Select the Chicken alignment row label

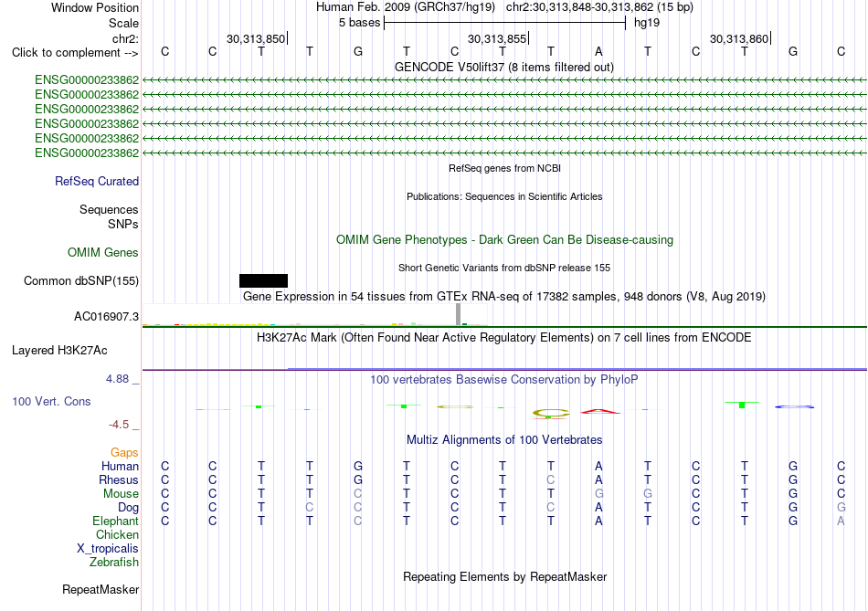(117, 534)
